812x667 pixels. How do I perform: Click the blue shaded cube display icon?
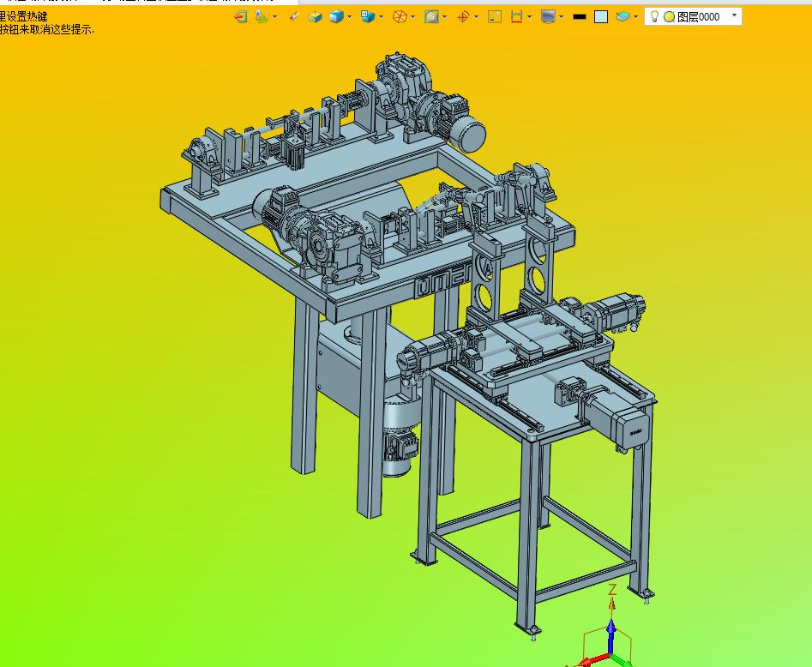(337, 16)
